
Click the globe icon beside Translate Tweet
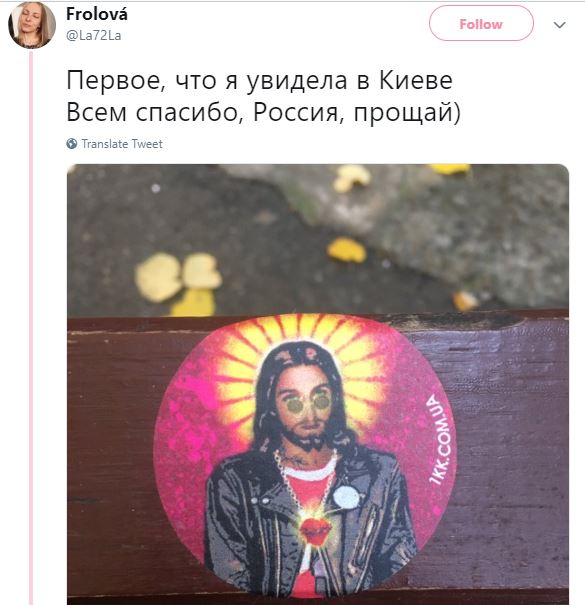coord(71,144)
